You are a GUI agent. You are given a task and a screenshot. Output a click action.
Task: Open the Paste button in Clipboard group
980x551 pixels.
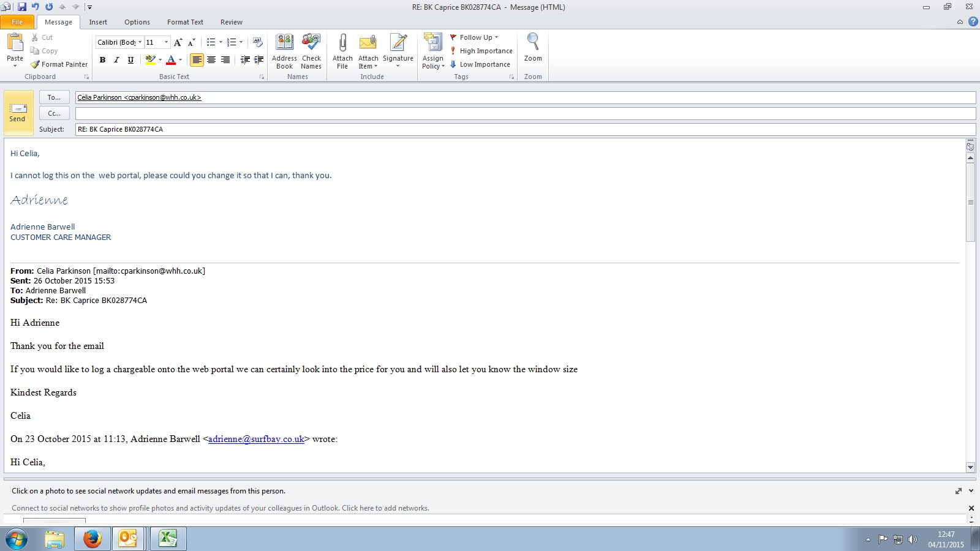pos(15,50)
